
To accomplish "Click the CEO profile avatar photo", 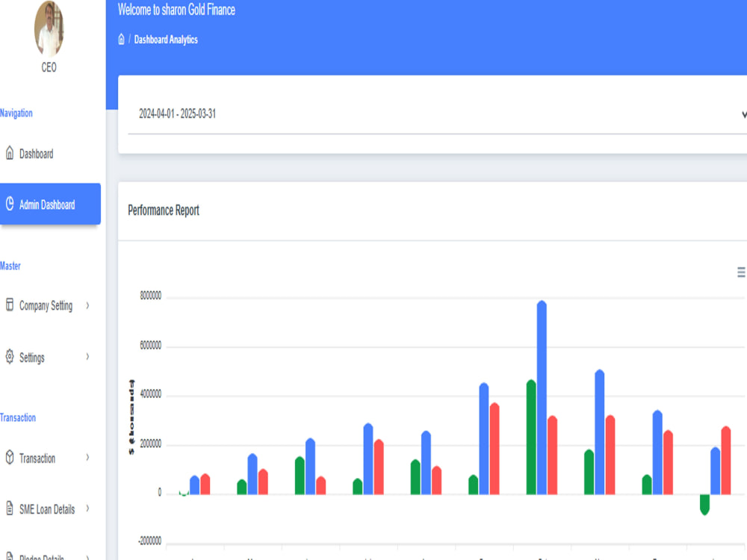I will pyautogui.click(x=49, y=28).
